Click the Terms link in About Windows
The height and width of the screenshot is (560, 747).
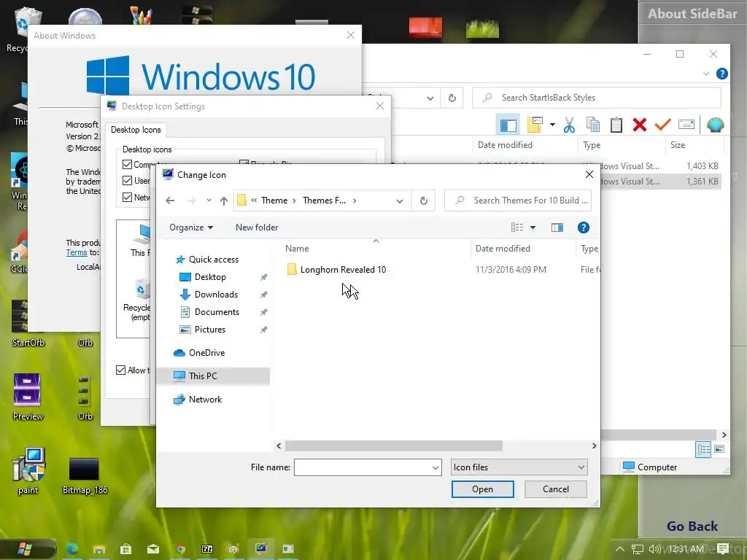(77, 252)
